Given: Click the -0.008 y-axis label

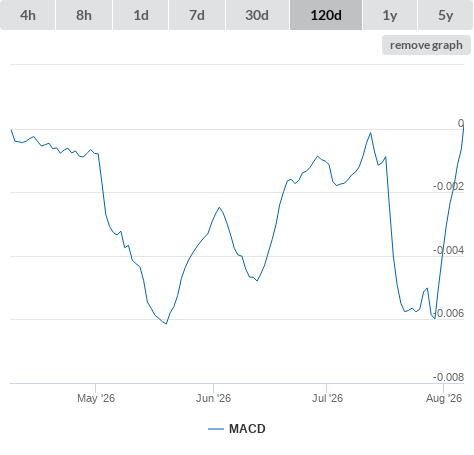Looking at the screenshot, I should point(448,377).
